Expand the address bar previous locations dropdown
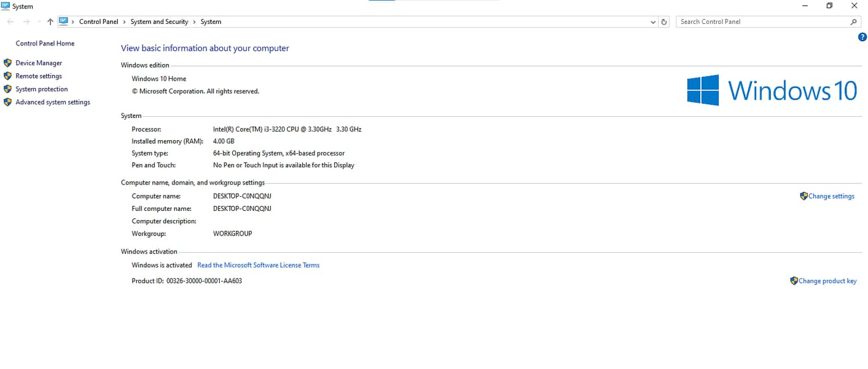Image resolution: width=868 pixels, height=369 pixels. (653, 22)
